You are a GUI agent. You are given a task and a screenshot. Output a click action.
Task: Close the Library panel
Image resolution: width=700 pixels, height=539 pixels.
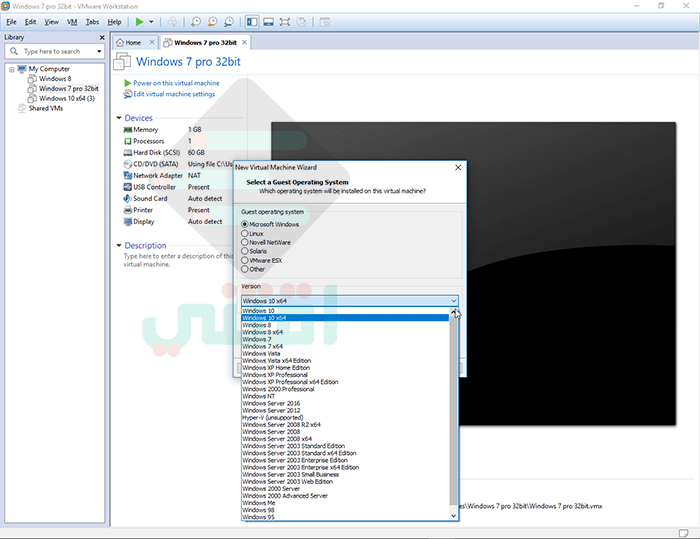pyautogui.click(x=102, y=38)
